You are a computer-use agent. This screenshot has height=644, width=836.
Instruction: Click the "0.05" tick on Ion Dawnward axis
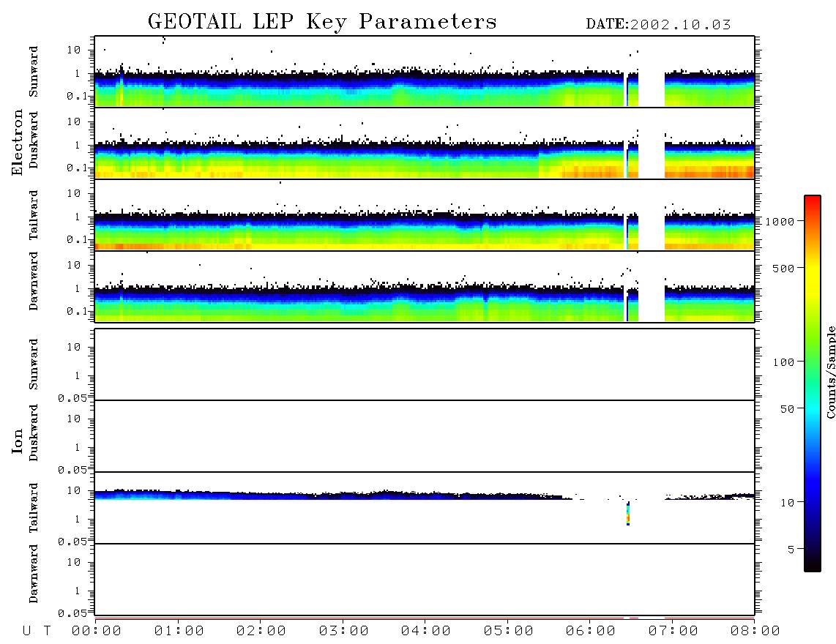pos(73,613)
